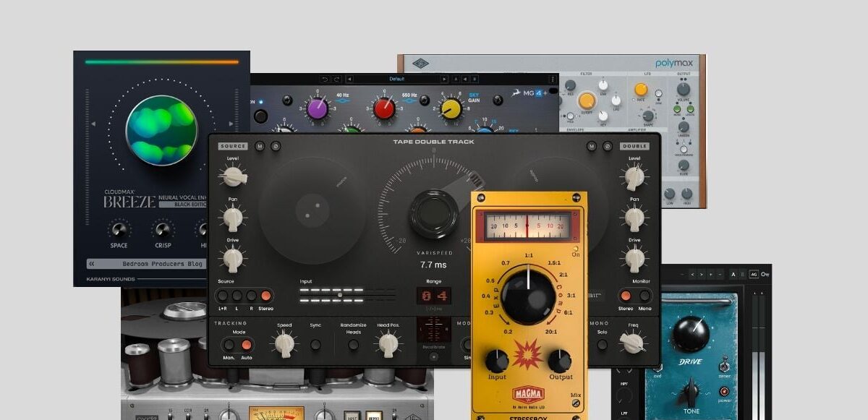Click the phase invert icon next to SOURCE
868x420 pixels.
[x=276, y=146]
